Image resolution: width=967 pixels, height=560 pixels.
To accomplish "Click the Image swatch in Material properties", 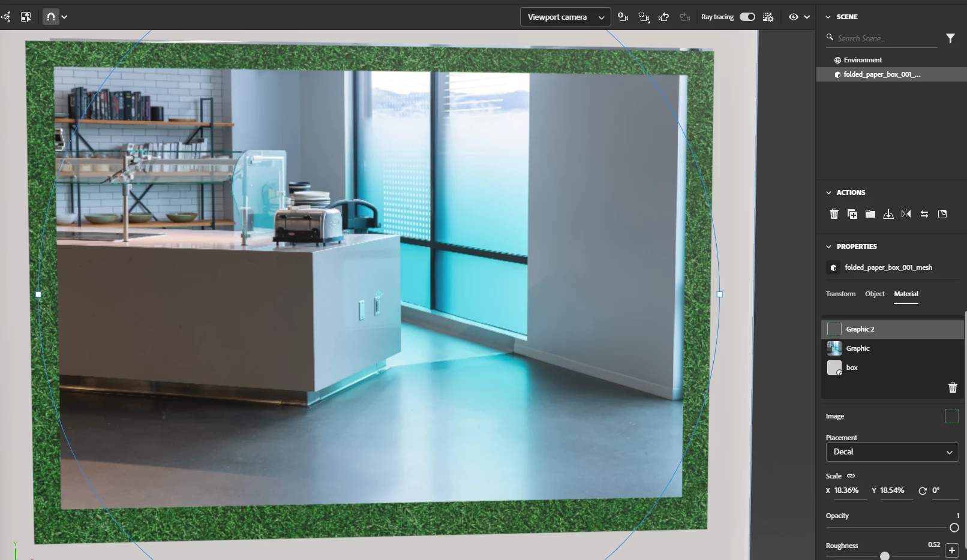I will 952,416.
